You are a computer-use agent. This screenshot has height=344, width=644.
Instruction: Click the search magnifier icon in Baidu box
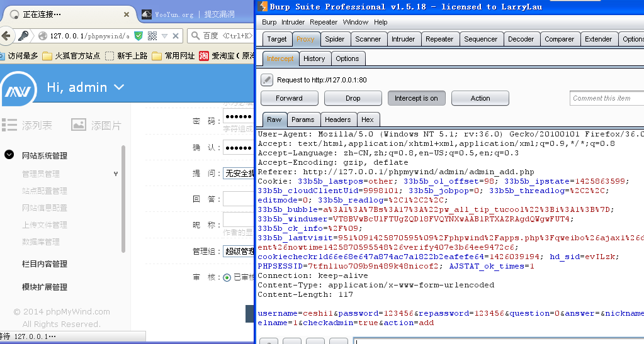click(196, 36)
